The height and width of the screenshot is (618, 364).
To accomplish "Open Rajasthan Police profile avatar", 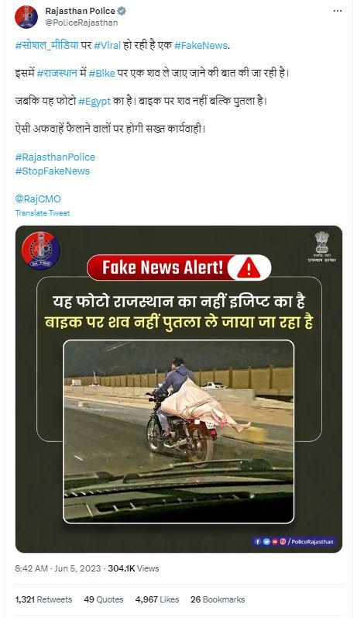I will pyautogui.click(x=26, y=17).
